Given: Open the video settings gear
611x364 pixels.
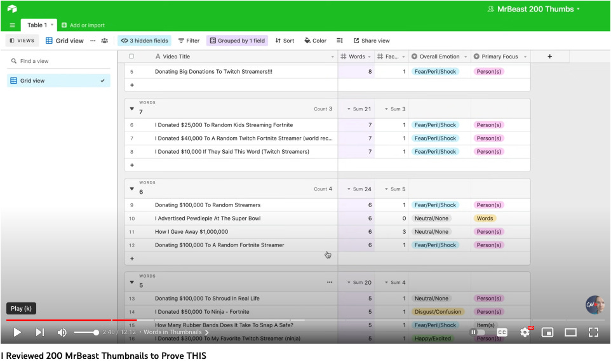Looking at the screenshot, I should 525,332.
